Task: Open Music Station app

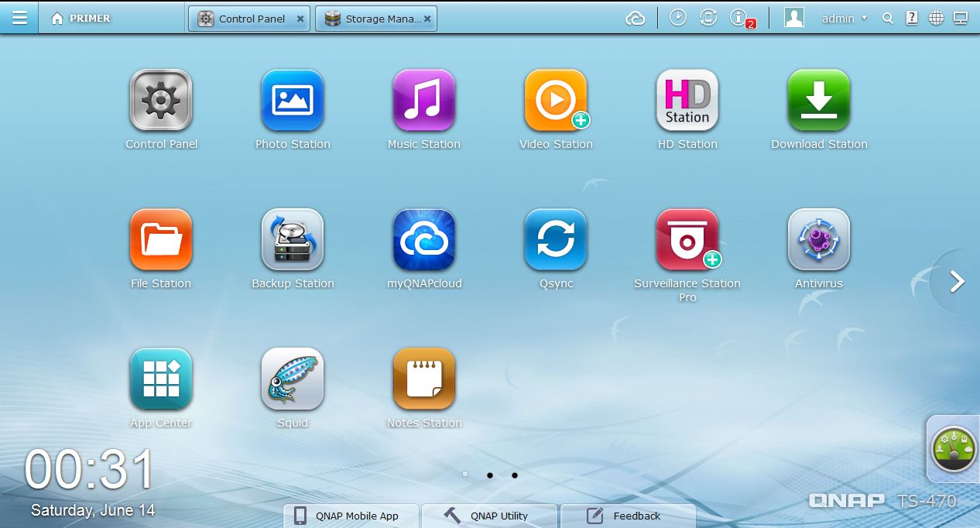Action: click(424, 101)
